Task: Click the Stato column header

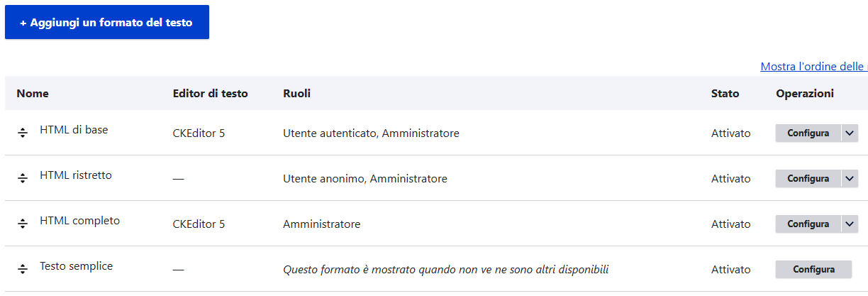Action: coord(725,94)
